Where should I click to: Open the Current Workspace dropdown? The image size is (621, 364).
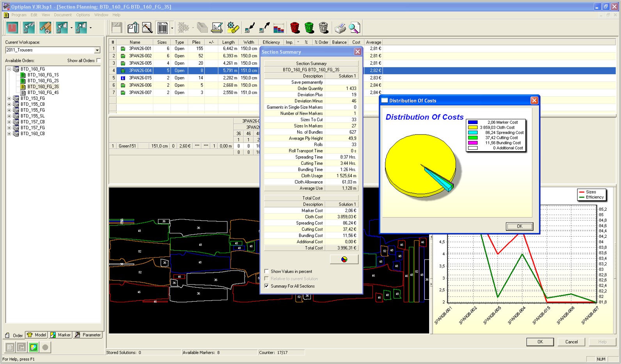[x=97, y=50]
